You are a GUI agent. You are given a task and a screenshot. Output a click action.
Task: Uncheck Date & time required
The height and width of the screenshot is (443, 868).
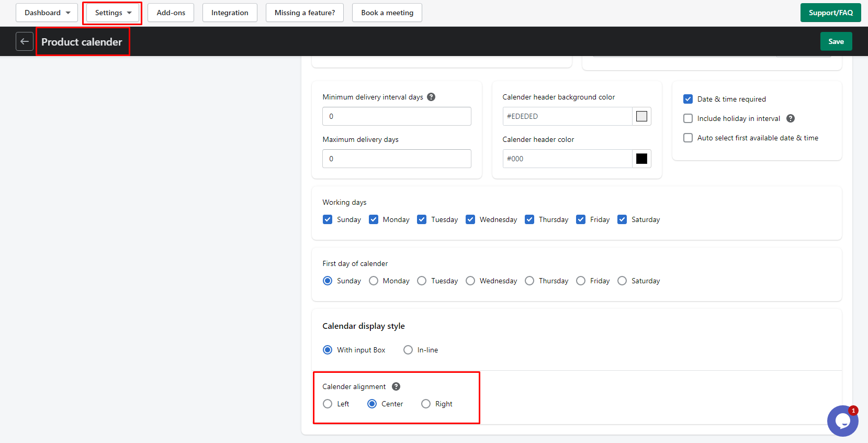pyautogui.click(x=688, y=99)
